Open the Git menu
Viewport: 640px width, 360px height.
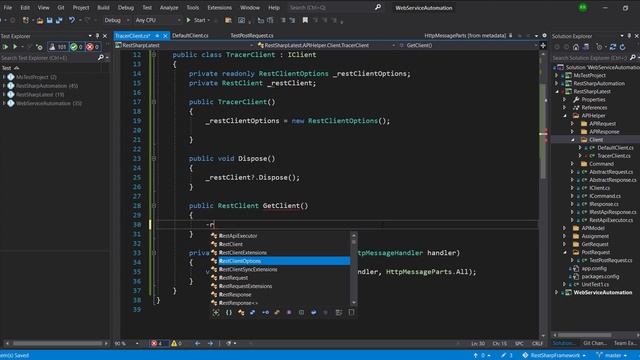click(x=61, y=7)
